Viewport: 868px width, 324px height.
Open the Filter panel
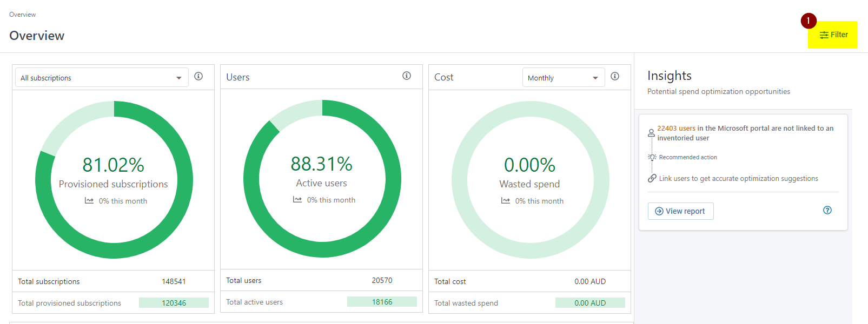833,35
